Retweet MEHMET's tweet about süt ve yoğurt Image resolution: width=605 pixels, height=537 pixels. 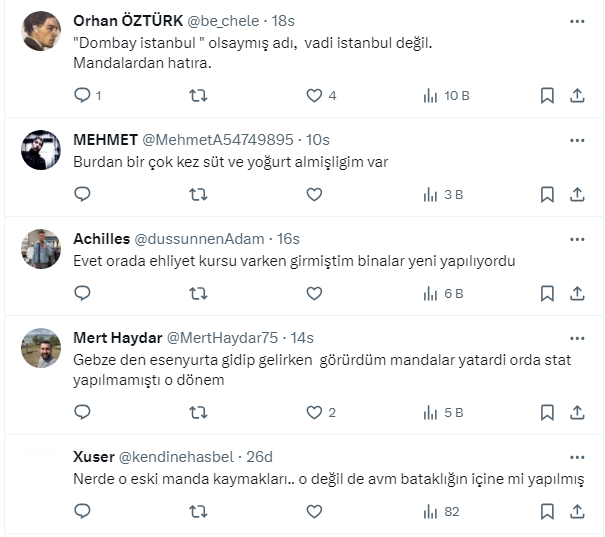pyautogui.click(x=198, y=194)
